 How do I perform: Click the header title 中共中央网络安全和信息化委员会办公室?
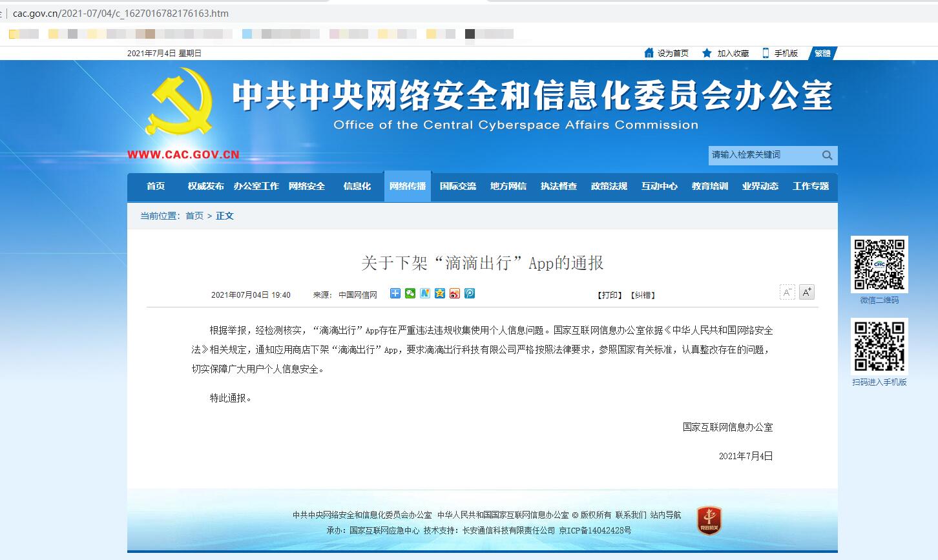coord(533,95)
